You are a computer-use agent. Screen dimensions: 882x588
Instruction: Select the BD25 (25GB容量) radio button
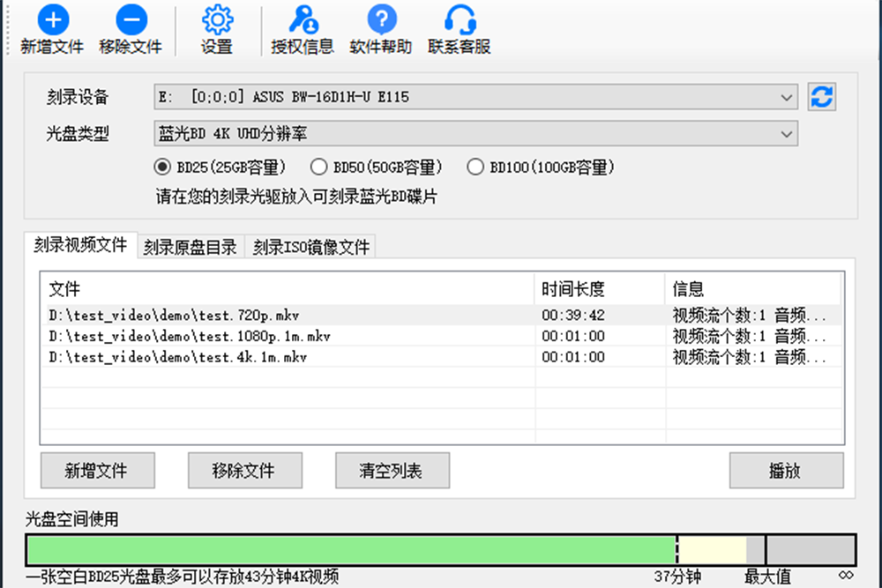[161, 167]
